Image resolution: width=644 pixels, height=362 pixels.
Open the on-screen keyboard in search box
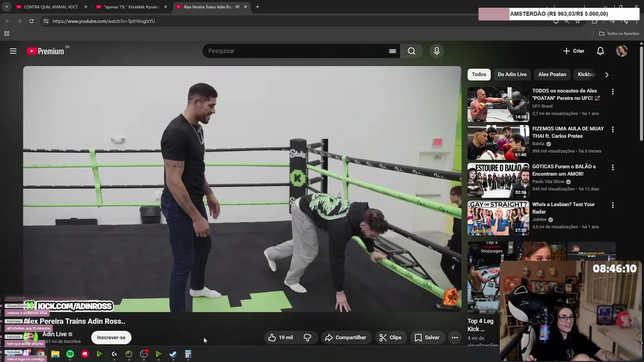[392, 51]
